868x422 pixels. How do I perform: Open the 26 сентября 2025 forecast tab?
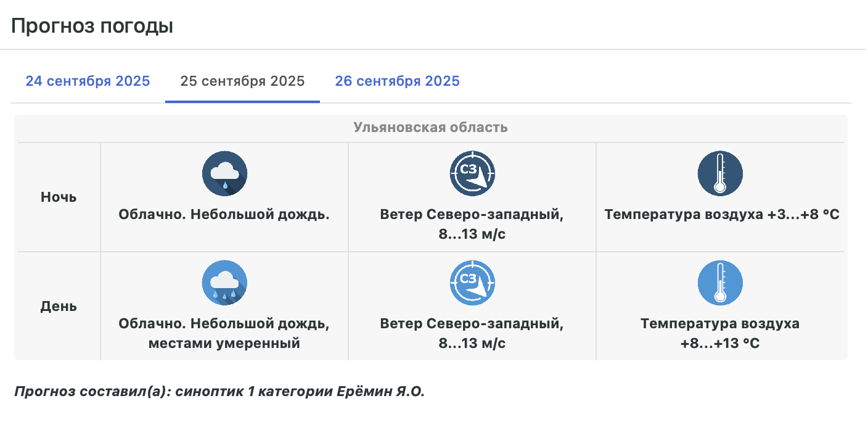[397, 81]
